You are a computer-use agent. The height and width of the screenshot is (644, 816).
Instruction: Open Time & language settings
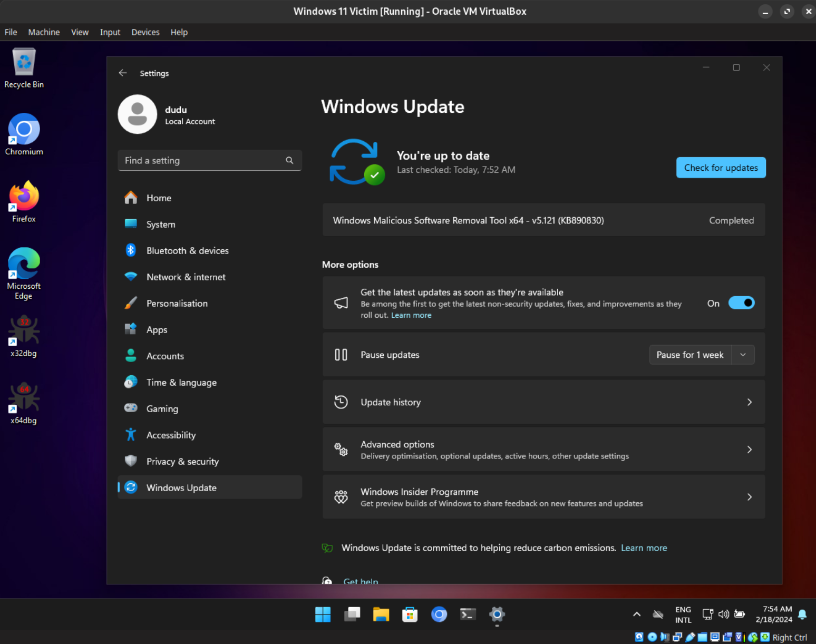click(x=210, y=382)
